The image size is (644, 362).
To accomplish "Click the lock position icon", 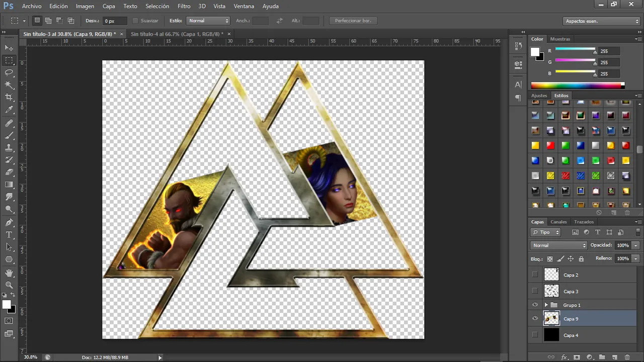I will [571, 259].
